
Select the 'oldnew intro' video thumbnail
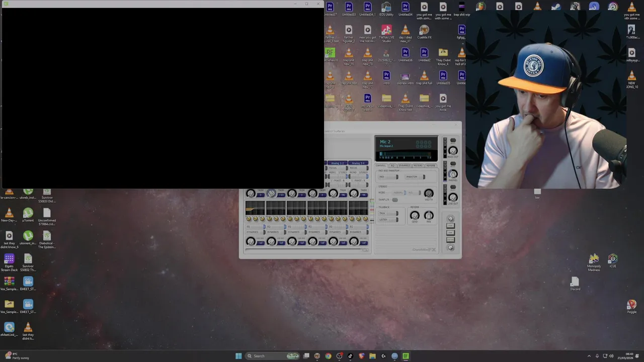tap(406, 78)
